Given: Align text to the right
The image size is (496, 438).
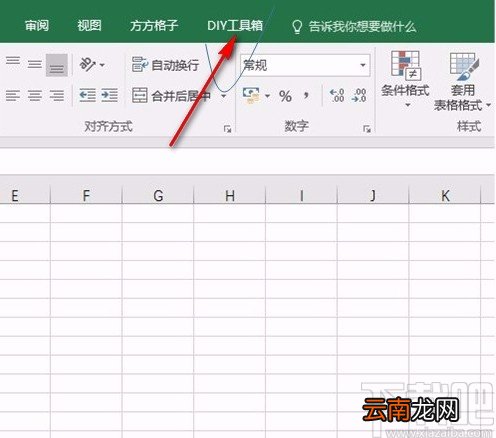Looking at the screenshot, I should click(x=57, y=96).
